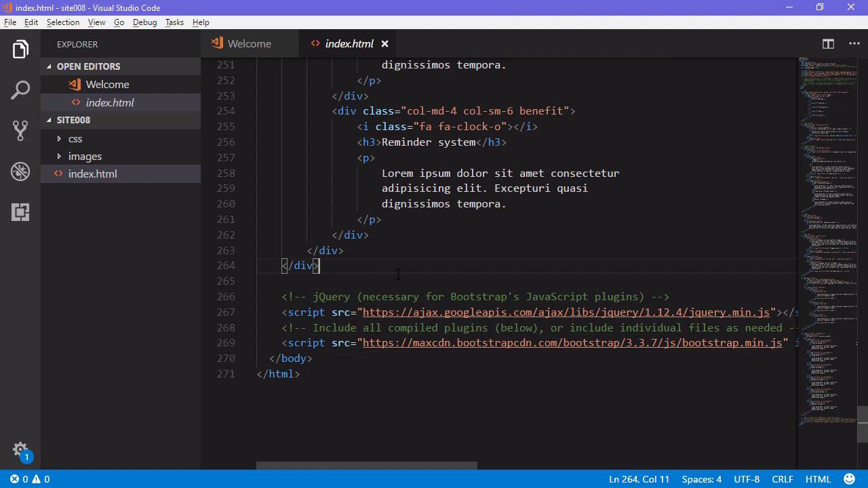Expand the css folder

[x=75, y=138]
